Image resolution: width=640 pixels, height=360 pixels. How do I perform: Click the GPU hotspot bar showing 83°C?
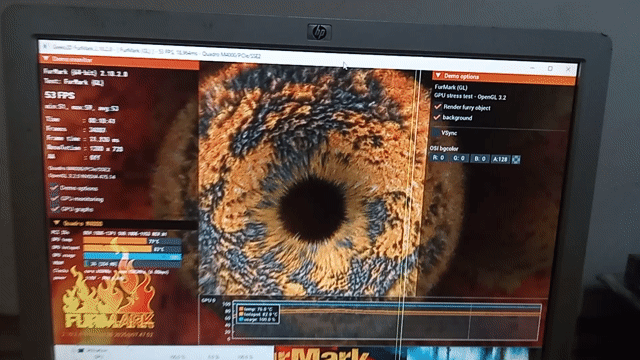[x=132, y=249]
